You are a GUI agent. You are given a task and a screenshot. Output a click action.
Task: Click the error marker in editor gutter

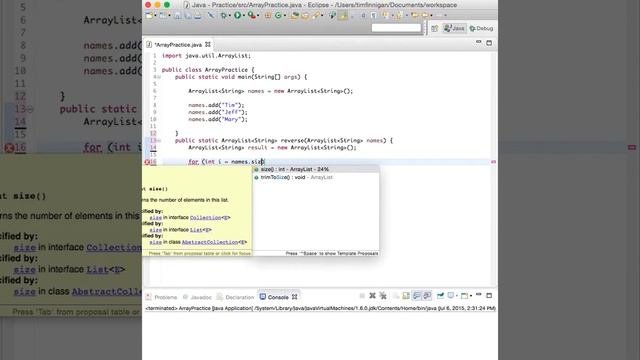147,162
